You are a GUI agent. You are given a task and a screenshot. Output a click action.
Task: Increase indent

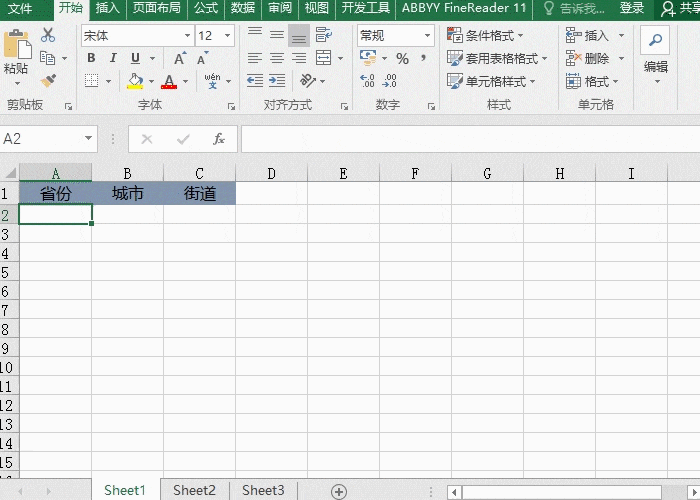coord(277,81)
